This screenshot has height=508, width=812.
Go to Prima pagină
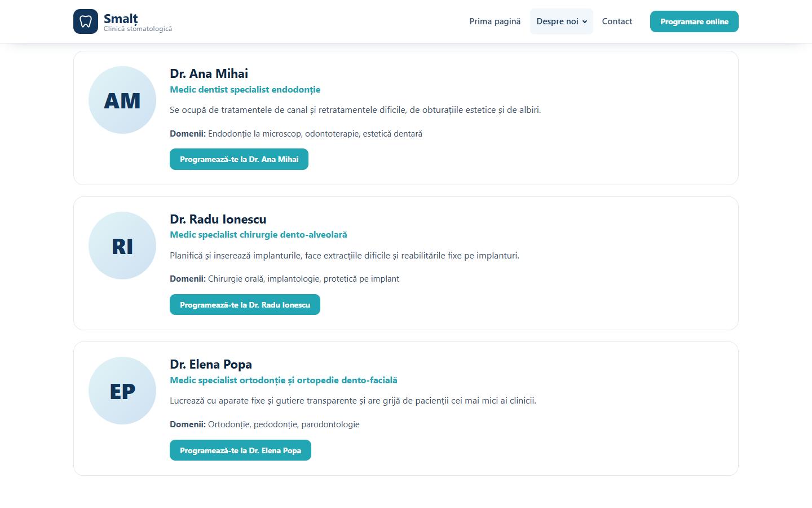pos(495,21)
